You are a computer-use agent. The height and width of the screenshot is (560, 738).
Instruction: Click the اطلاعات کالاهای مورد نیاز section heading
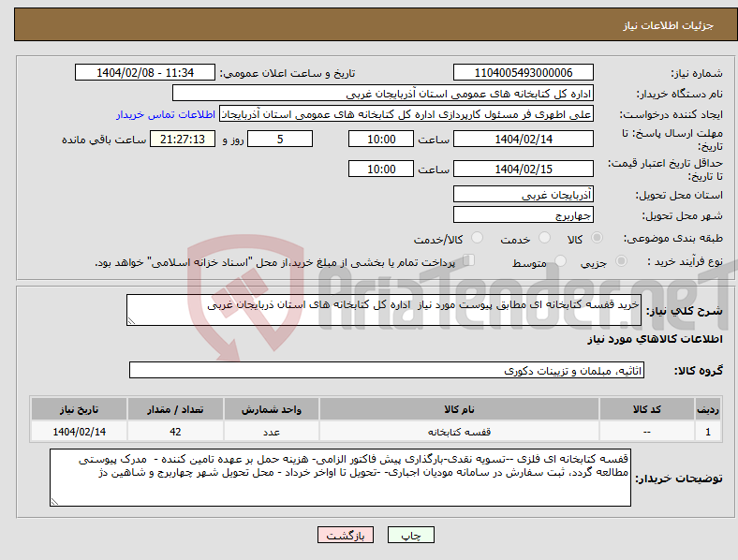(655, 339)
